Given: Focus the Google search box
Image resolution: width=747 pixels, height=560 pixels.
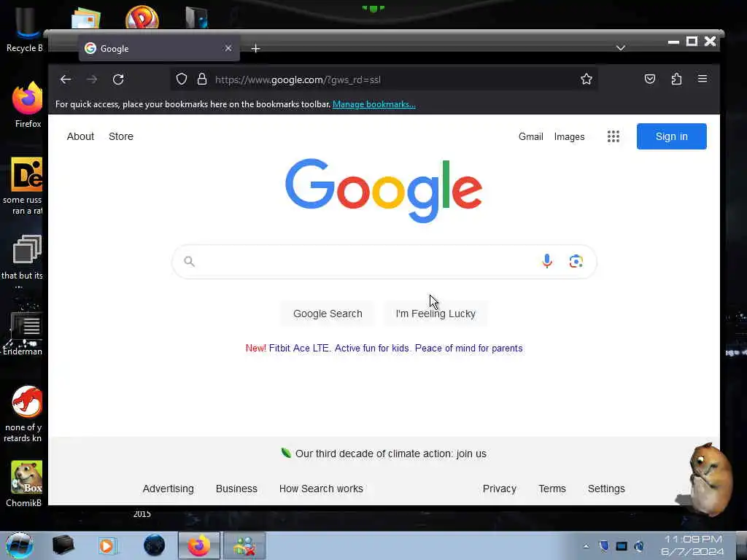Looking at the screenshot, I should tap(384, 262).
